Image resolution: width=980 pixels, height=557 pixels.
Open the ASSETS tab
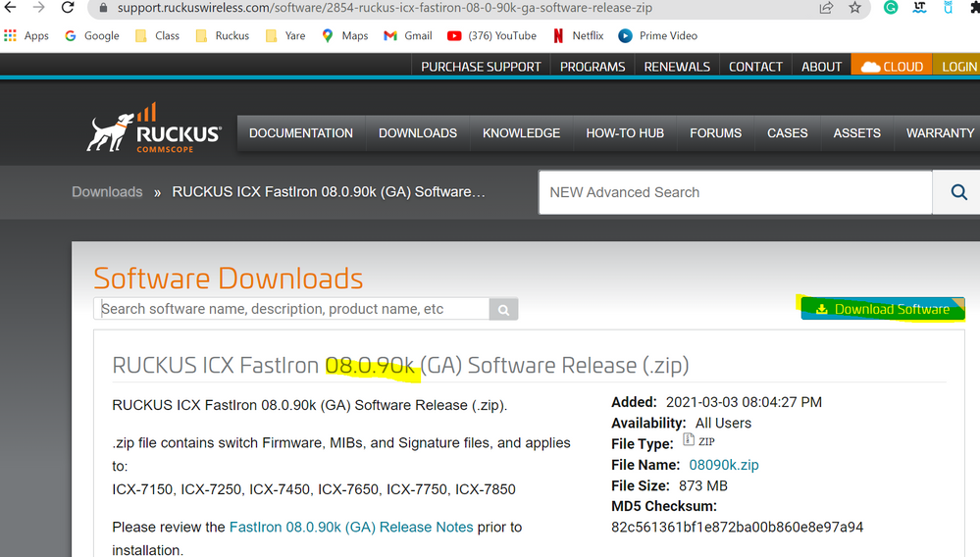point(856,133)
